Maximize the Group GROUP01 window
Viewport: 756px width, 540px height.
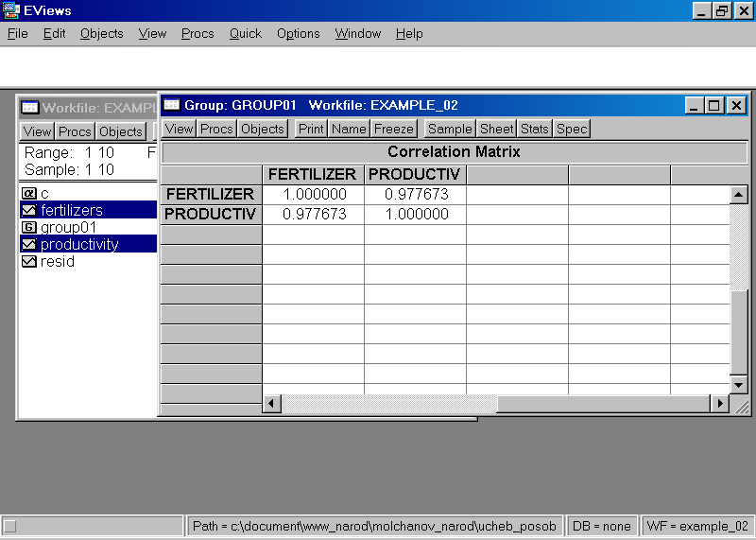point(714,105)
